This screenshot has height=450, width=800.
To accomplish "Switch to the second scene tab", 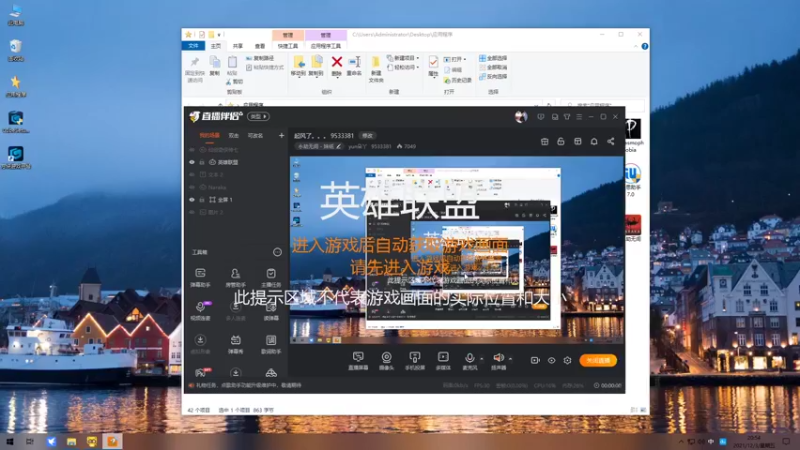I will (234, 136).
